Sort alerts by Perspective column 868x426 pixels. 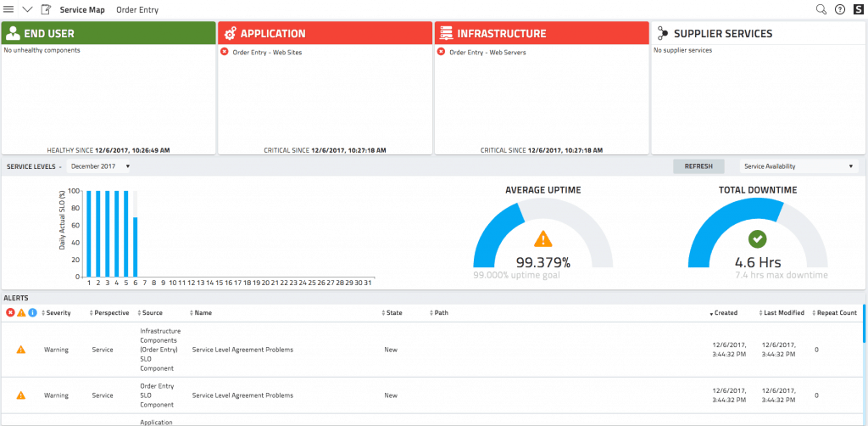click(109, 313)
